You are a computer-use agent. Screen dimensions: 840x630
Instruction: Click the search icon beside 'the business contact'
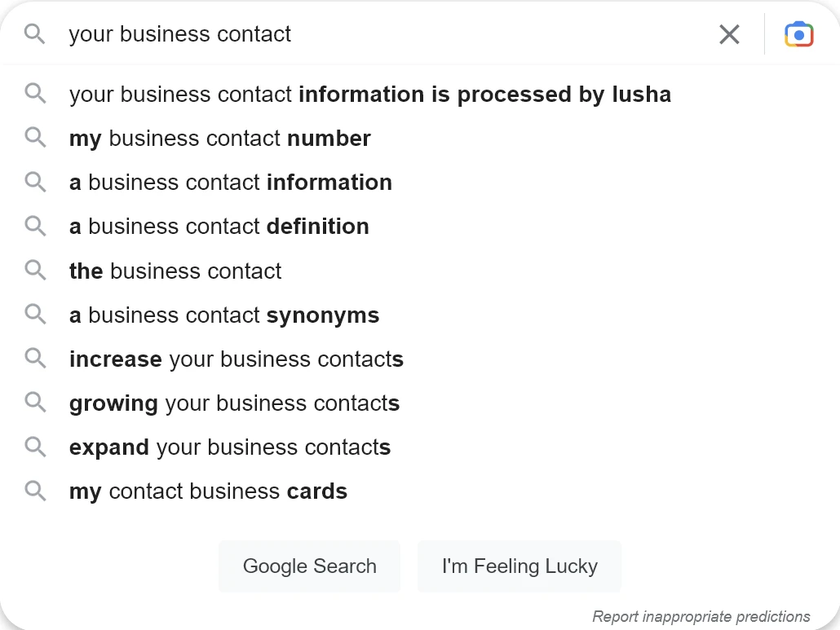(x=35, y=271)
